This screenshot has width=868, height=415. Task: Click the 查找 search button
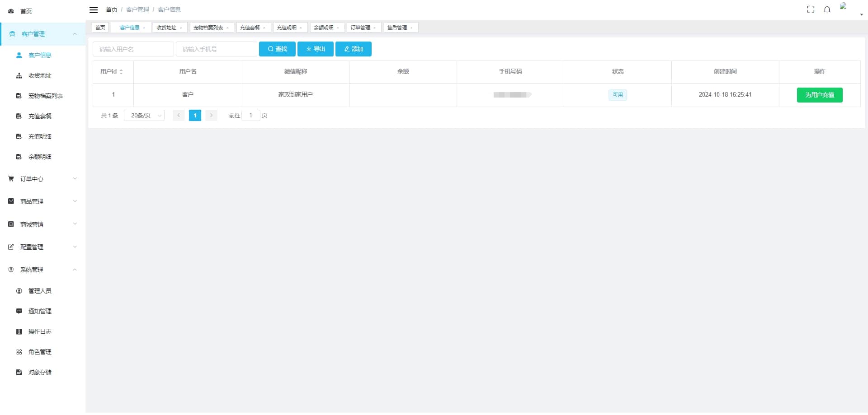tap(277, 49)
